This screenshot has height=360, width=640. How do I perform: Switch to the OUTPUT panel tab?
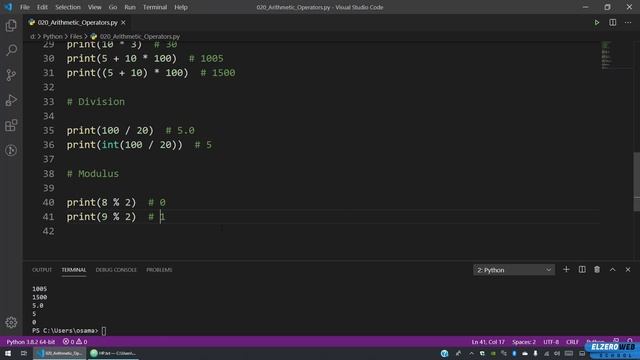(42, 270)
